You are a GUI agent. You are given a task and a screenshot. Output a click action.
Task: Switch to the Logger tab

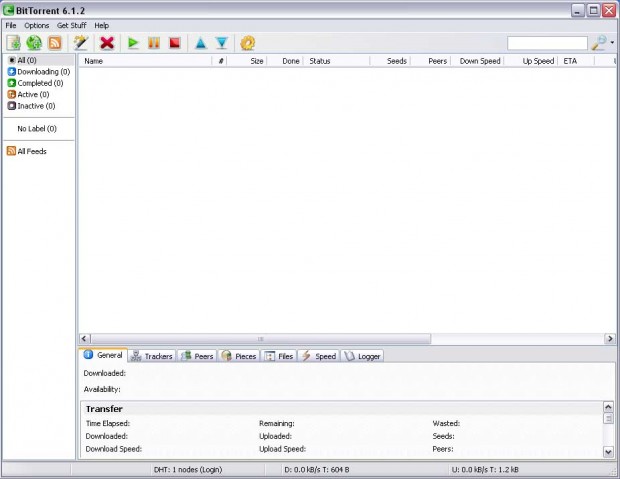(x=362, y=356)
